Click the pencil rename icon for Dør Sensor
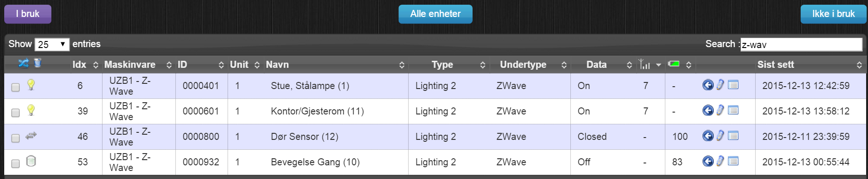Image resolution: width=868 pixels, height=179 pixels. [720, 136]
